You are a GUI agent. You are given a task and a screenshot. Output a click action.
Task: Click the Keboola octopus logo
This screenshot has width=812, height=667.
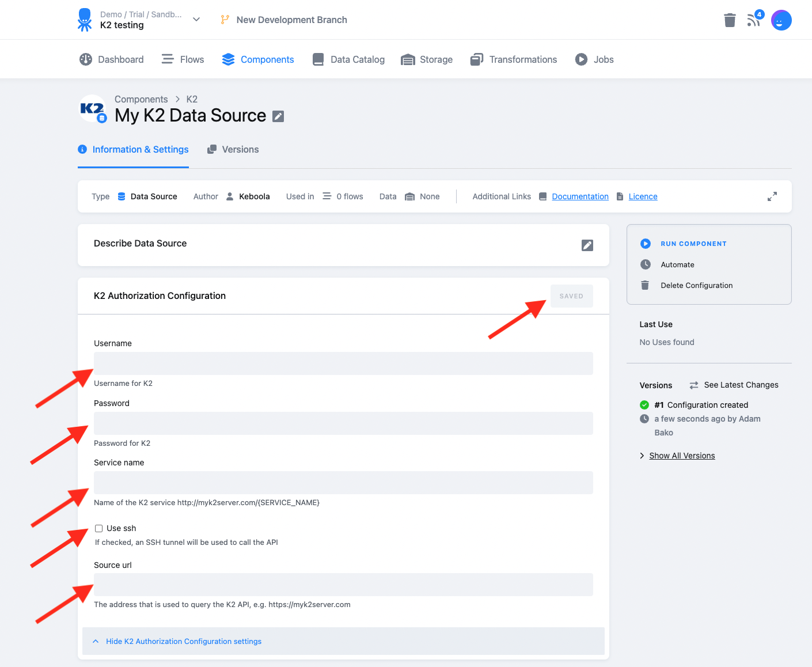tap(85, 20)
